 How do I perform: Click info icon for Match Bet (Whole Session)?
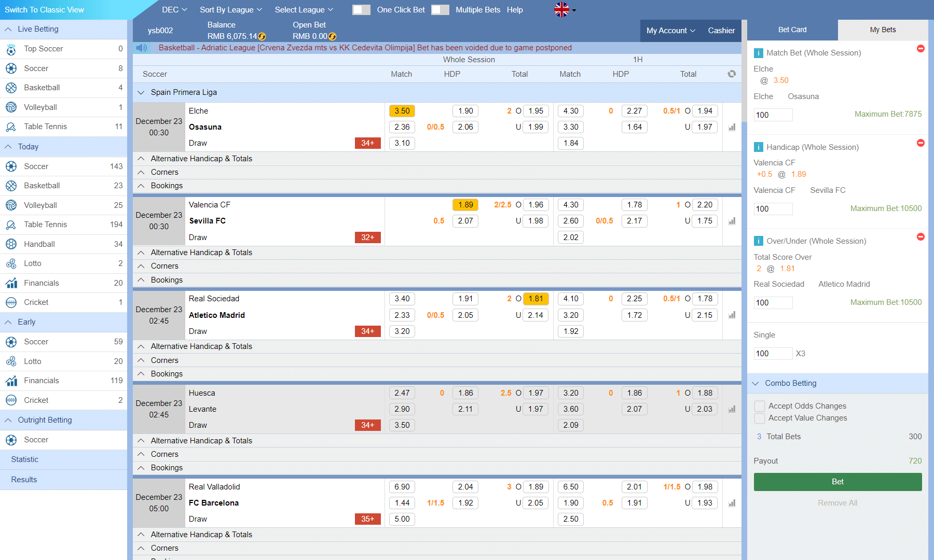[x=758, y=53]
